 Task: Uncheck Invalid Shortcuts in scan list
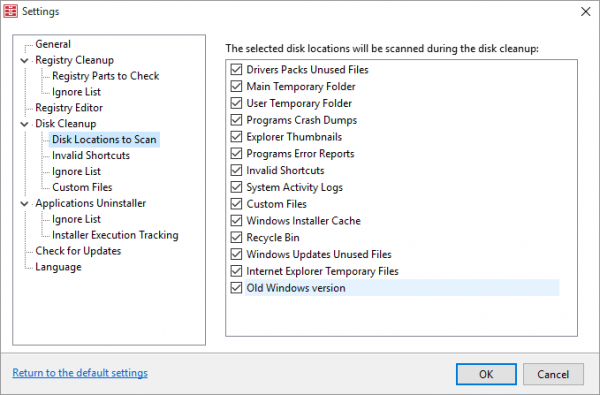click(236, 170)
